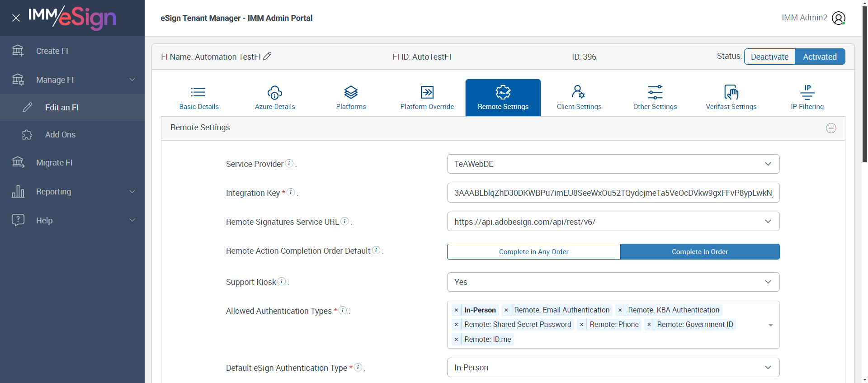
Task: Switch to the Azure Details tab
Action: point(275,98)
